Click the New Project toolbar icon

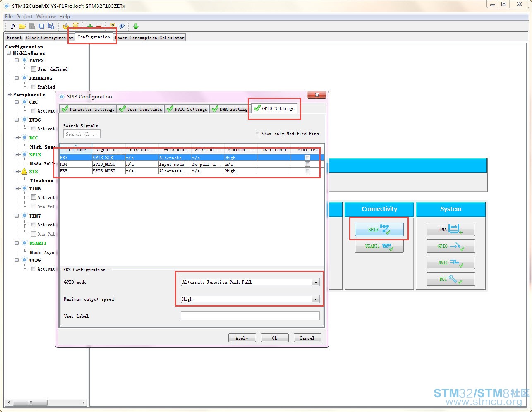[13, 26]
